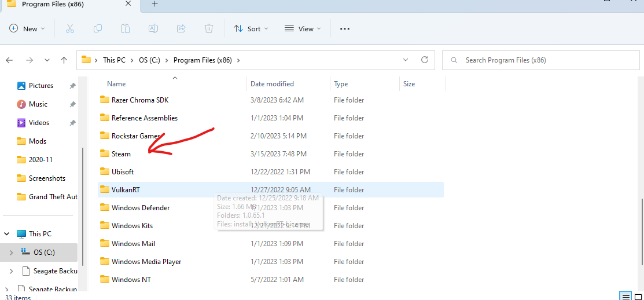Sort by the Type column header
The height and width of the screenshot is (300, 644).
click(x=341, y=84)
